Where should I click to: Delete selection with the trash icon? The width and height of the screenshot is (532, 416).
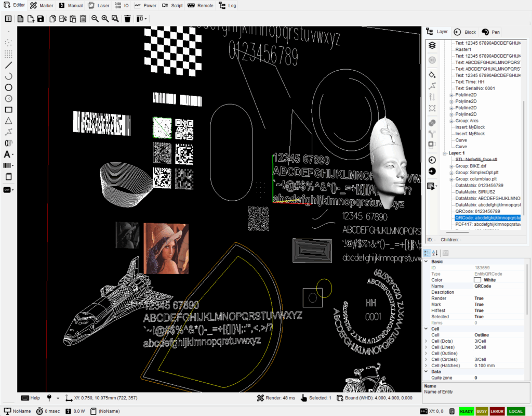coord(127,19)
